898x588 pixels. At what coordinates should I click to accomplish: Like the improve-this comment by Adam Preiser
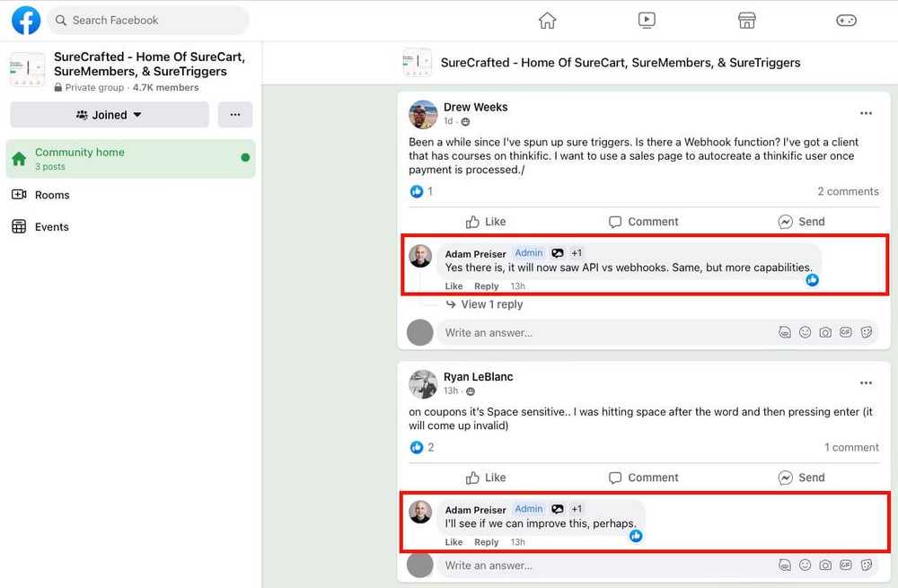[453, 542]
